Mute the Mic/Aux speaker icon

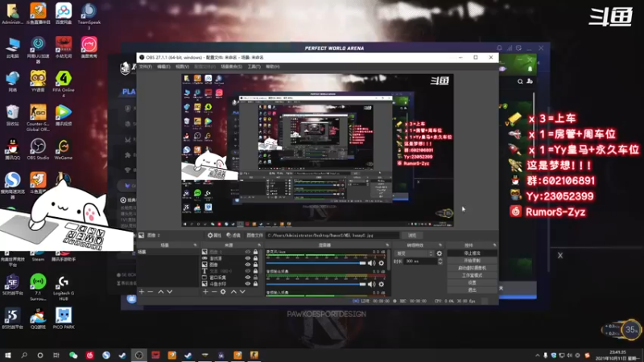[x=372, y=263]
